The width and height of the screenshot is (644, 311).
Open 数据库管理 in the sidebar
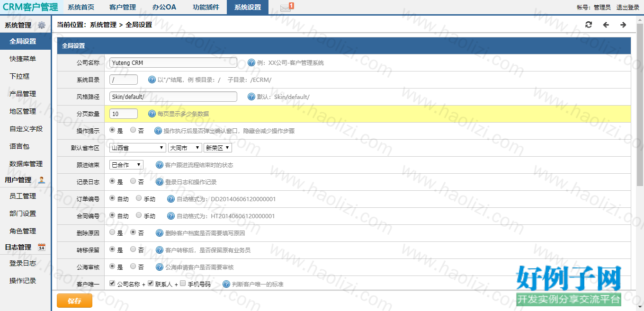pyautogui.click(x=25, y=164)
